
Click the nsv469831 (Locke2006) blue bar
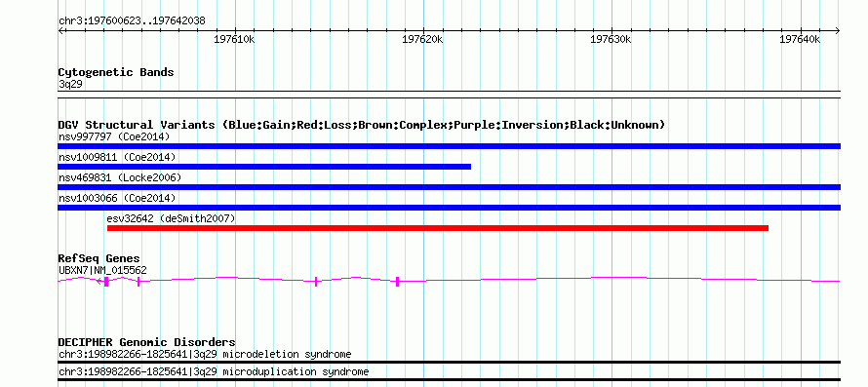pos(449,187)
